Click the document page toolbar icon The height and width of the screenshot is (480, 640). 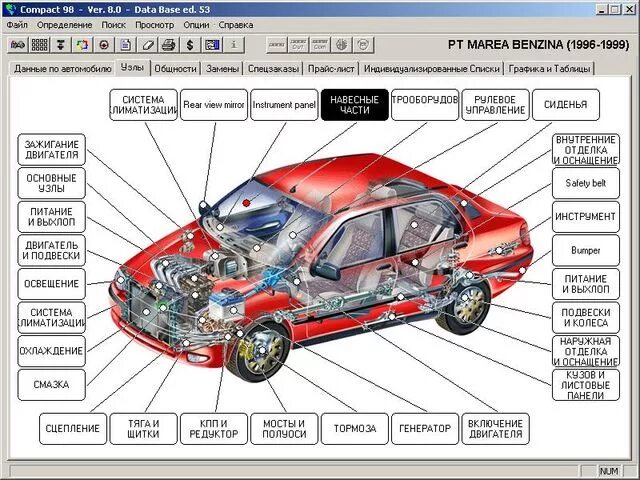[x=126, y=44]
